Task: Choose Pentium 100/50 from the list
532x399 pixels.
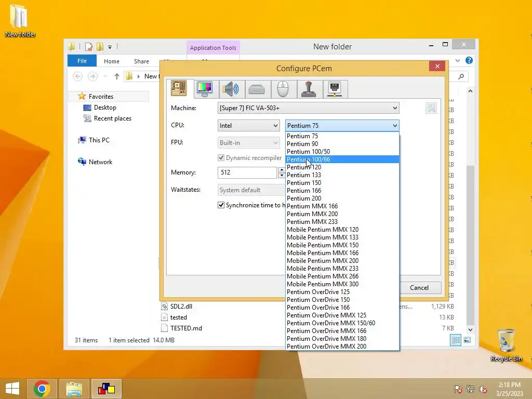Action: [x=342, y=152]
